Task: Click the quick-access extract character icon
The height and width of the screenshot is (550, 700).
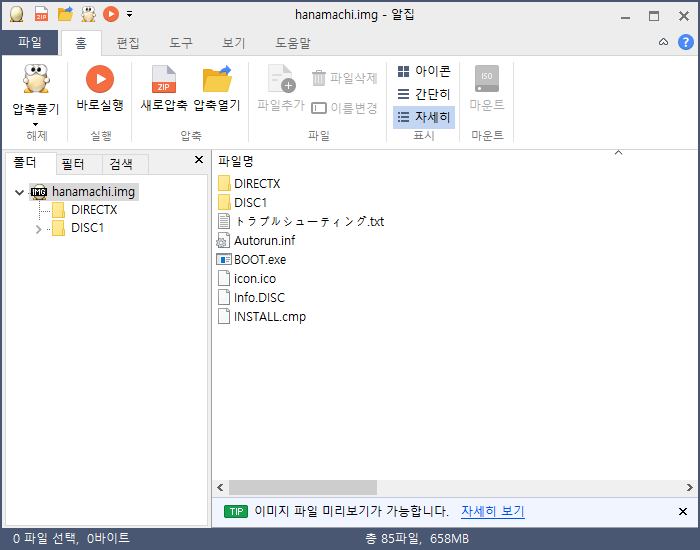Action: 88,14
